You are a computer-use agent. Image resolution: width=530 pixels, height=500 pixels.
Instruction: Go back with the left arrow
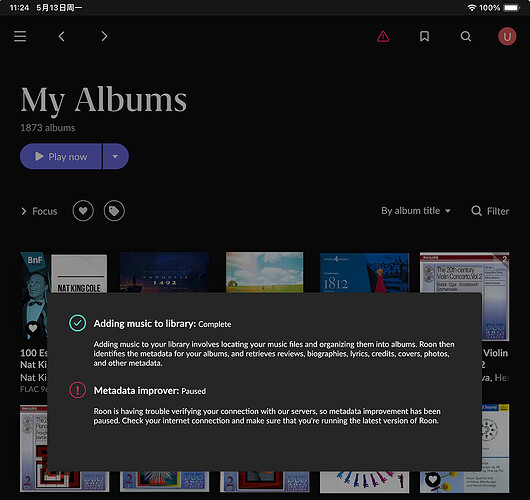pos(62,36)
